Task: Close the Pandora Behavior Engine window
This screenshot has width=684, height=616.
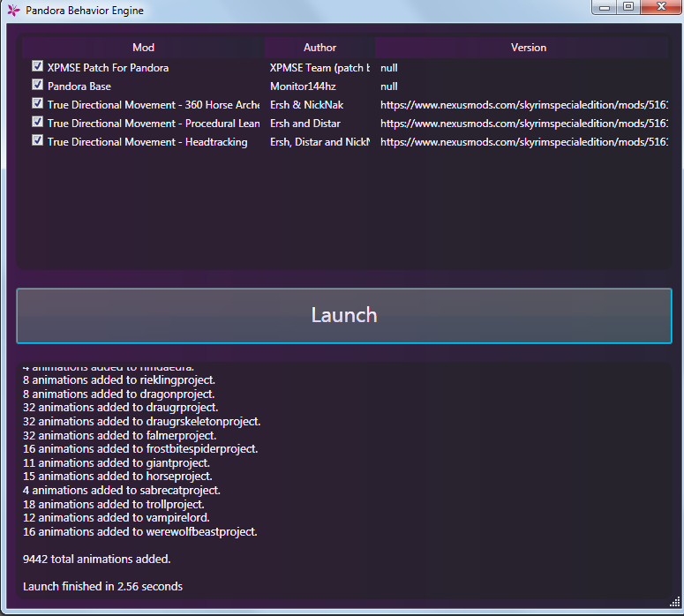Action: (661, 7)
